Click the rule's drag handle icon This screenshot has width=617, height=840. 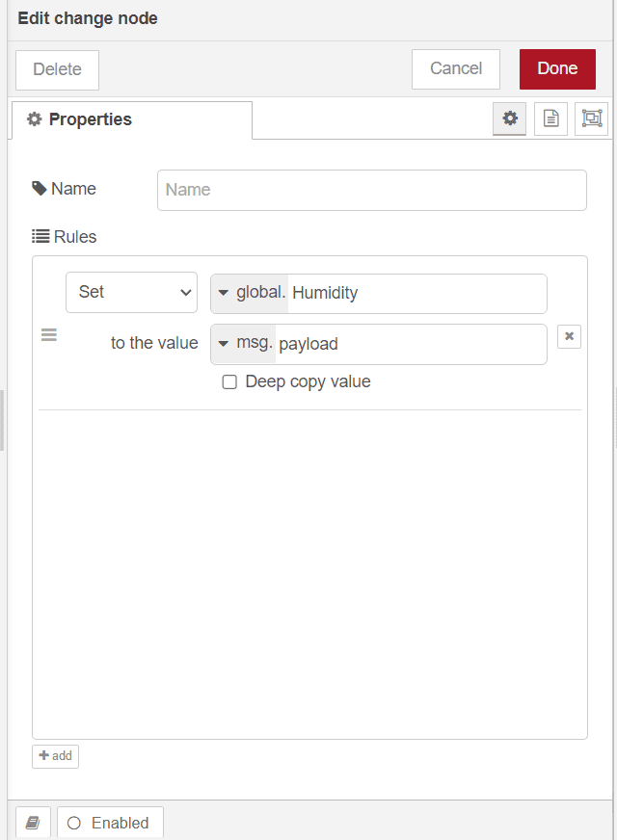[x=48, y=334]
